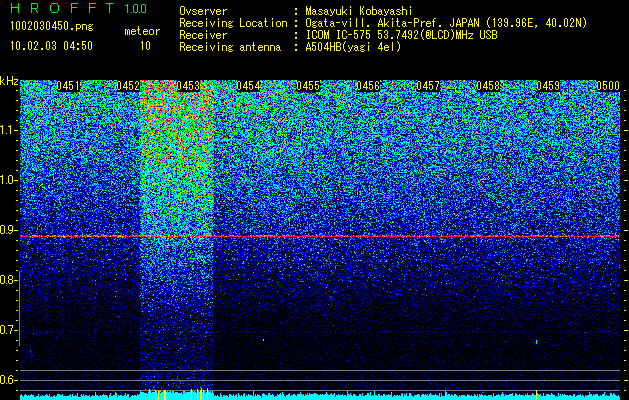629x400 pixels.
Task: Click the date stamp 10.02.03 04:50
Action: 51,46
